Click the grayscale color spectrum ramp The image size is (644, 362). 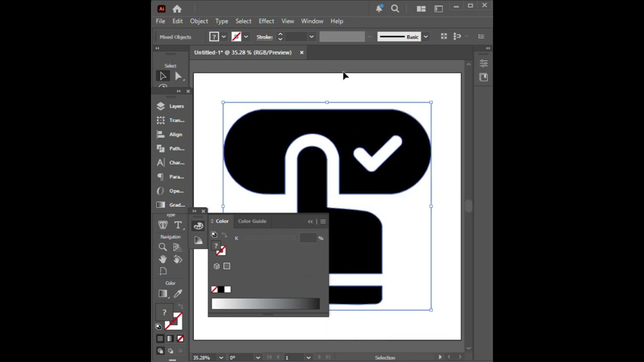[x=266, y=304]
